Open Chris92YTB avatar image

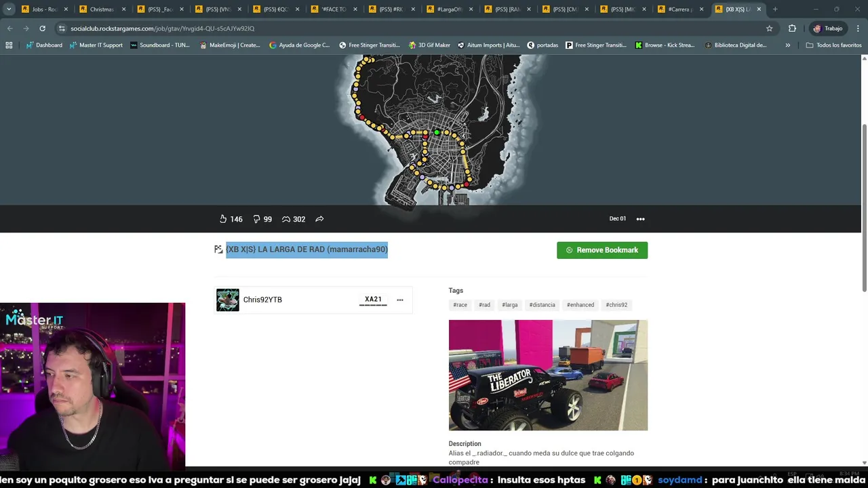228,300
